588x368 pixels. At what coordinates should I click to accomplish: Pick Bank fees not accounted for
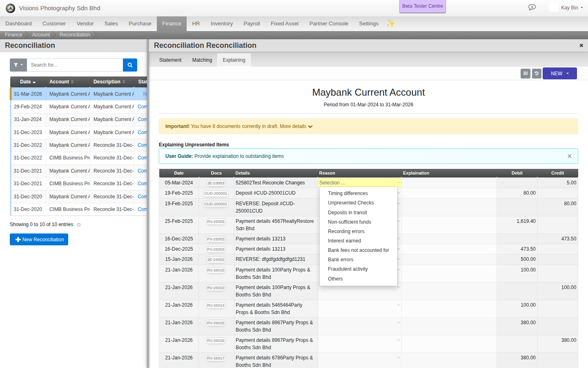pos(359,250)
